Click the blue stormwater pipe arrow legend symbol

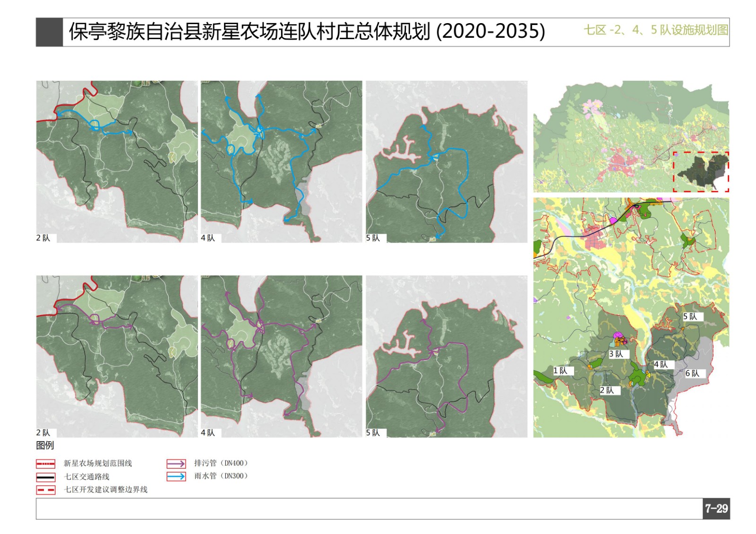(176, 476)
